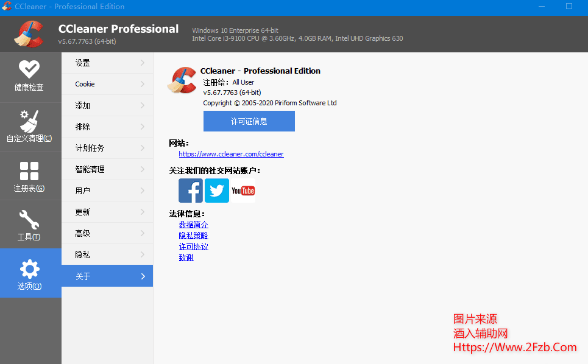Open the 隐私策略 legal link

point(193,236)
